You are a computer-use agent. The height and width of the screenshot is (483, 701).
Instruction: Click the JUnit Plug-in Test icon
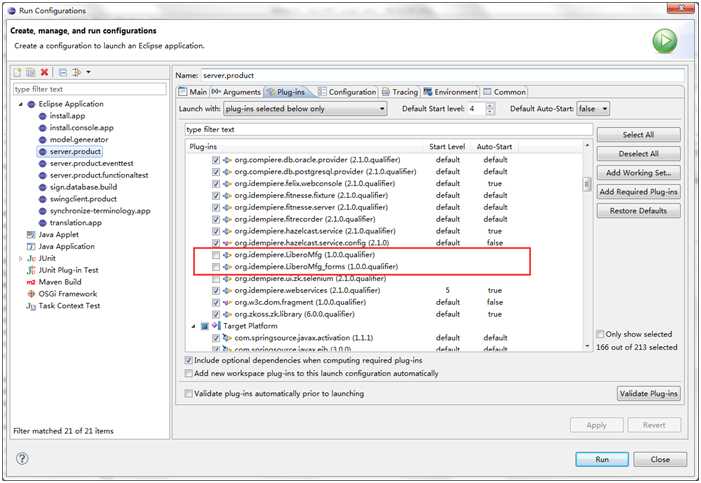coord(31,270)
